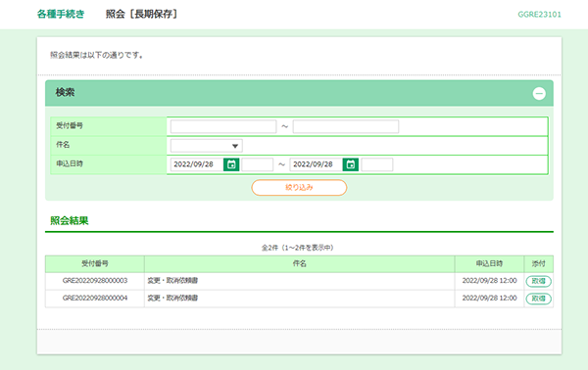
Task: Open calendar picker for start date
Action: [x=231, y=164]
